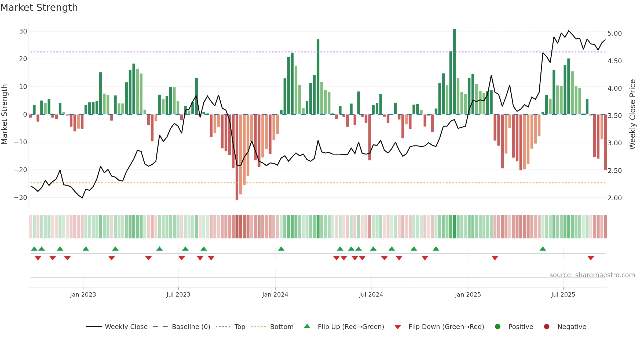644x362 pixels.
Task: Select the Jul 2024 x-axis label
Action: click(371, 294)
